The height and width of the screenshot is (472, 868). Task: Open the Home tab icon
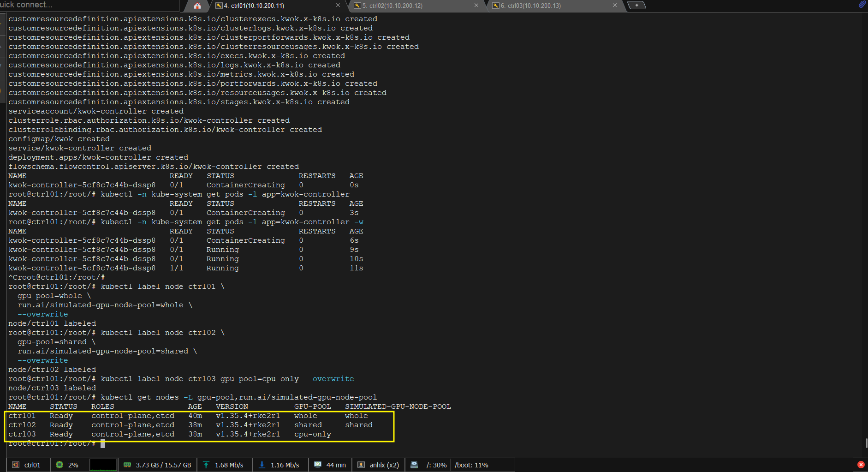[x=197, y=6]
